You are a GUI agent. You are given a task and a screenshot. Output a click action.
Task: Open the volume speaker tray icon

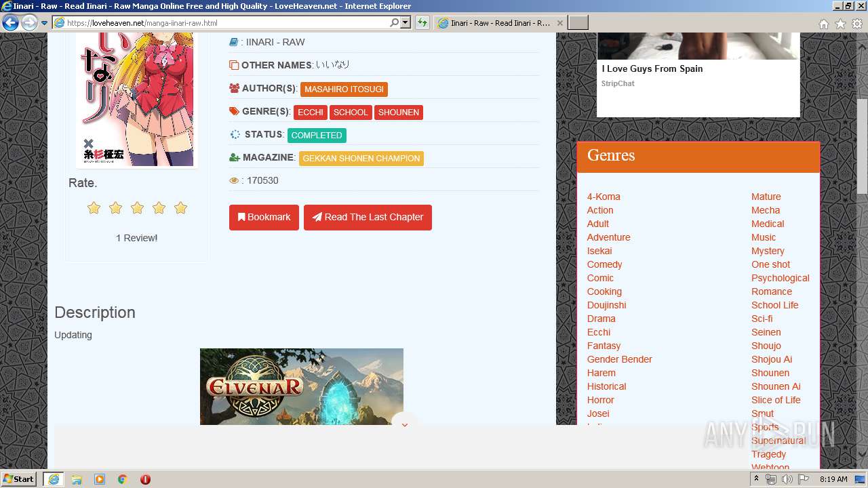click(787, 479)
